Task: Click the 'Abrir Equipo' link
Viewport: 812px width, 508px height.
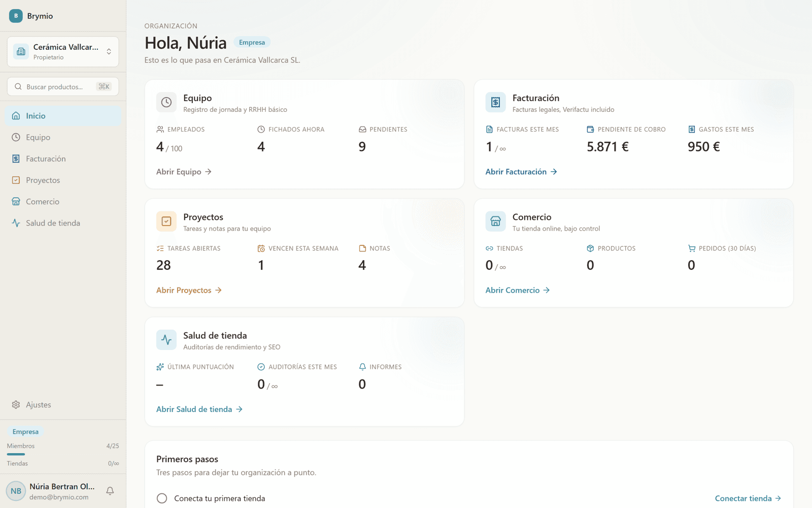Action: [x=184, y=172]
